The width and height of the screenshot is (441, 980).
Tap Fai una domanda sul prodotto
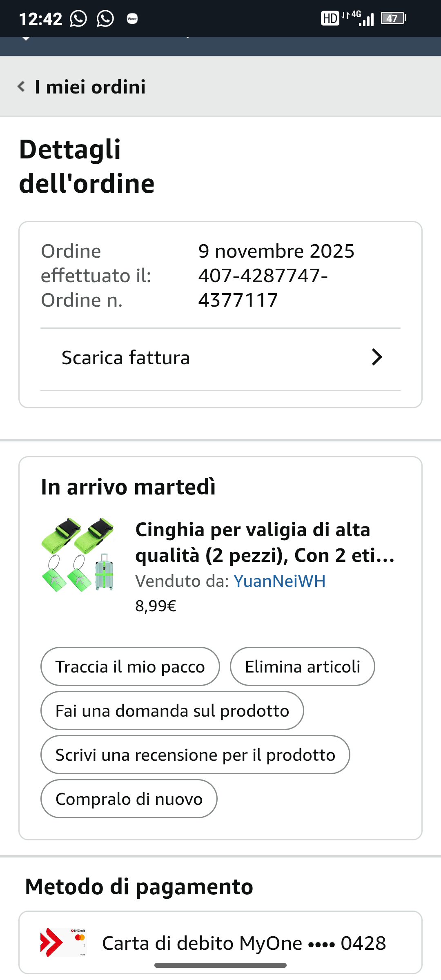172,710
